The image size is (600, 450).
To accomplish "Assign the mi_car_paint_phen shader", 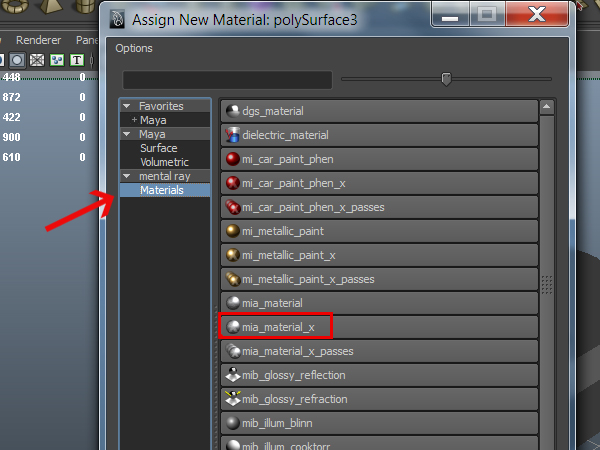I will pyautogui.click(x=379, y=159).
